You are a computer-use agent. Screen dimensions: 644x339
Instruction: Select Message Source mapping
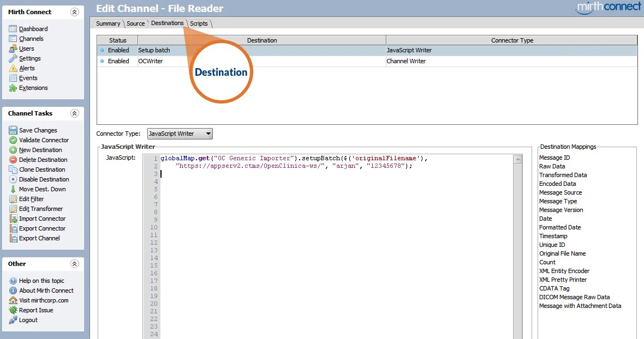[560, 192]
